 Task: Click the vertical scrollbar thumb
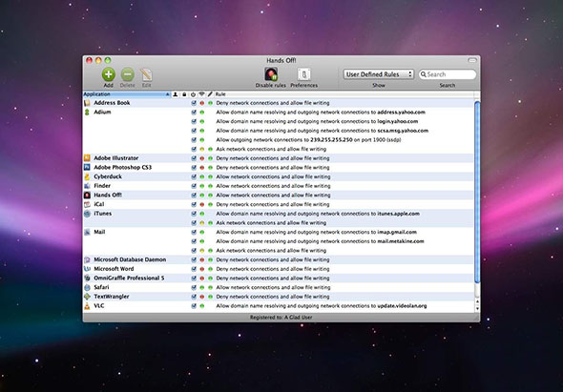coord(477,192)
